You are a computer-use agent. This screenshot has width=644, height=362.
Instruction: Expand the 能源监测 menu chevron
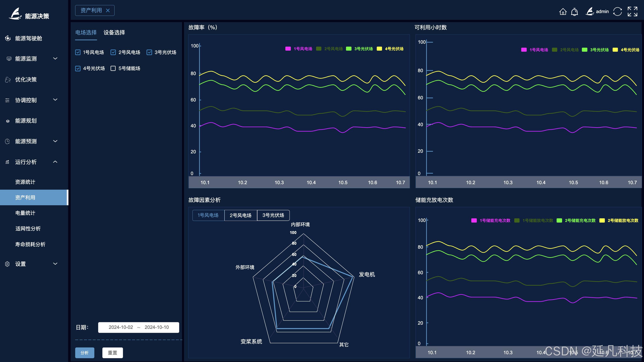point(55,59)
